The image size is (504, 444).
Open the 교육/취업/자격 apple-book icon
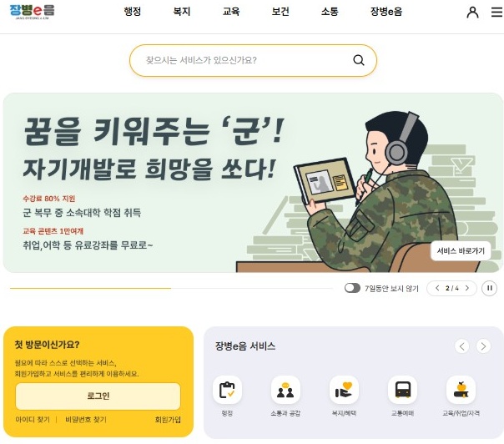(x=461, y=390)
